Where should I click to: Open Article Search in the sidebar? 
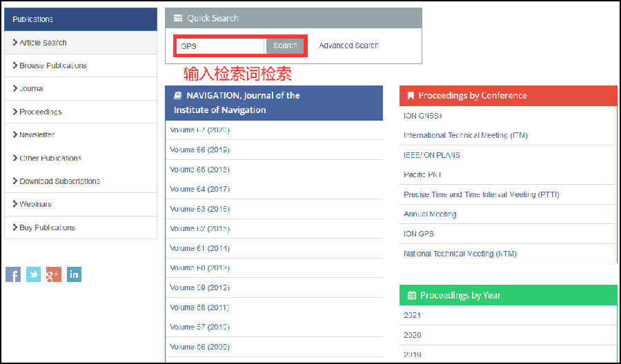[81, 42]
